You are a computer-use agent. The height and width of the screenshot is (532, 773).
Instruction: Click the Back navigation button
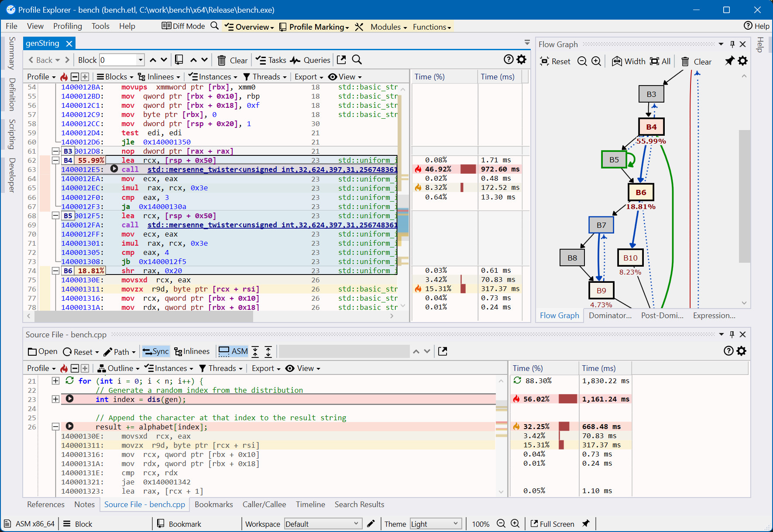coord(44,60)
